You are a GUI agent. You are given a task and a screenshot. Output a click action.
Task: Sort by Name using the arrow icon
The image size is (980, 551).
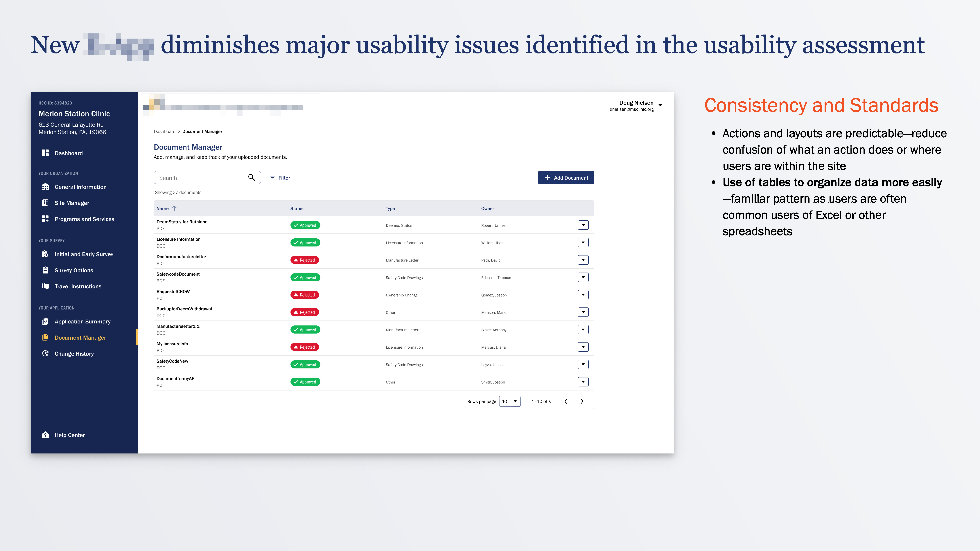pos(174,208)
